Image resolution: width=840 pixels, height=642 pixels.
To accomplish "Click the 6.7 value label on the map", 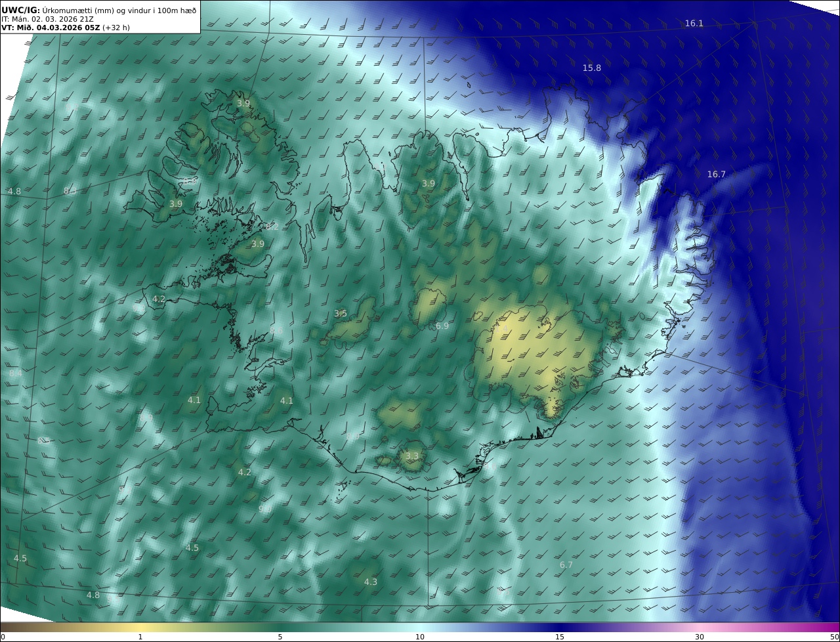I will click(x=566, y=565).
